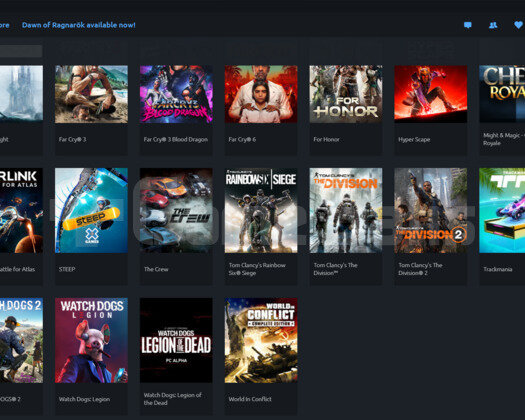Open the Dawn of Ragnarök announcement link
This screenshot has height=420, width=525.
tap(79, 25)
